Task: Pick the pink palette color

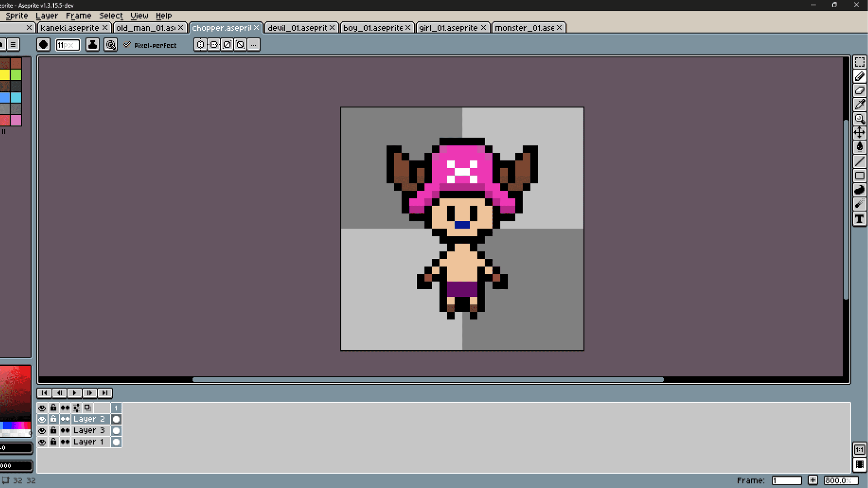Action: pyautogui.click(x=16, y=120)
